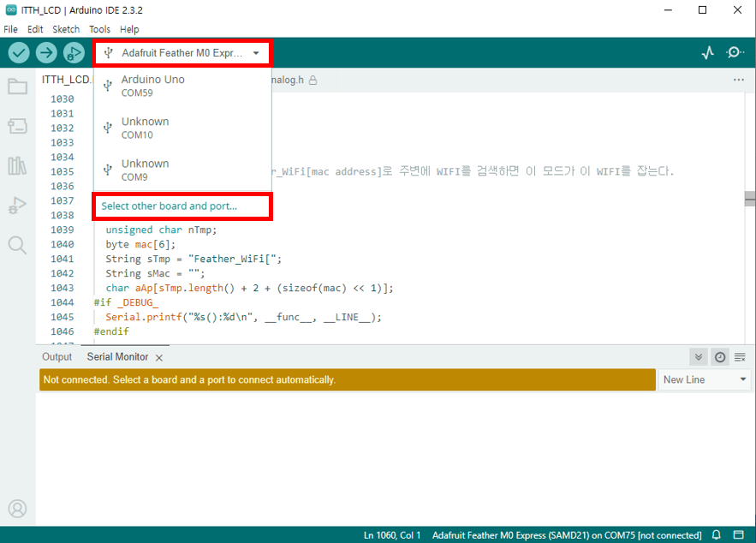Clear Serial Monitor output icon
Viewport: 756px width, 543px height.
pyautogui.click(x=740, y=357)
